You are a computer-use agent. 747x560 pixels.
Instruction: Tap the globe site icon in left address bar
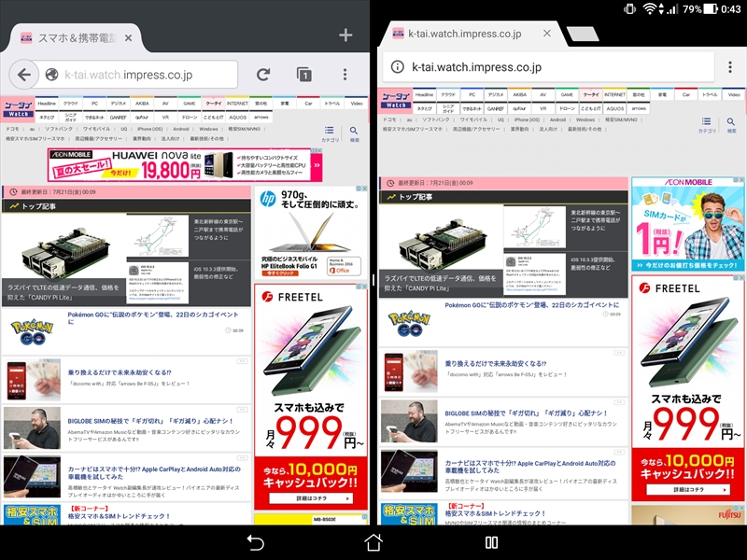51,75
